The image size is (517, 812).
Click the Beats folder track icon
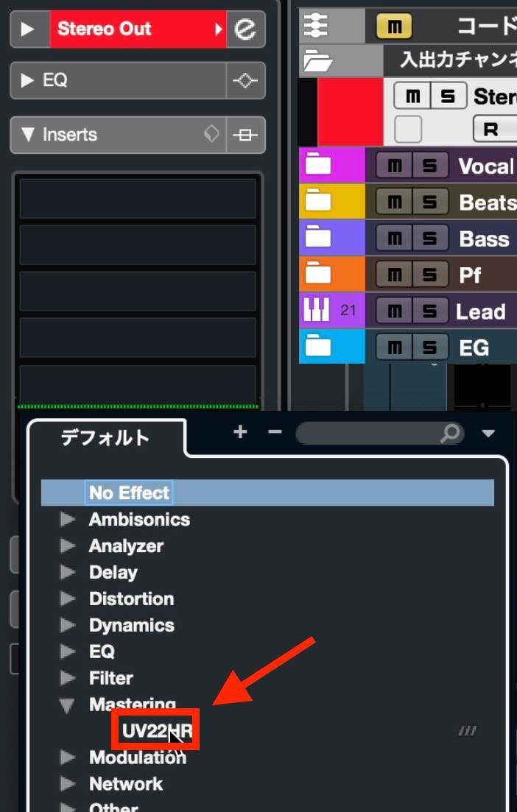[x=317, y=201]
